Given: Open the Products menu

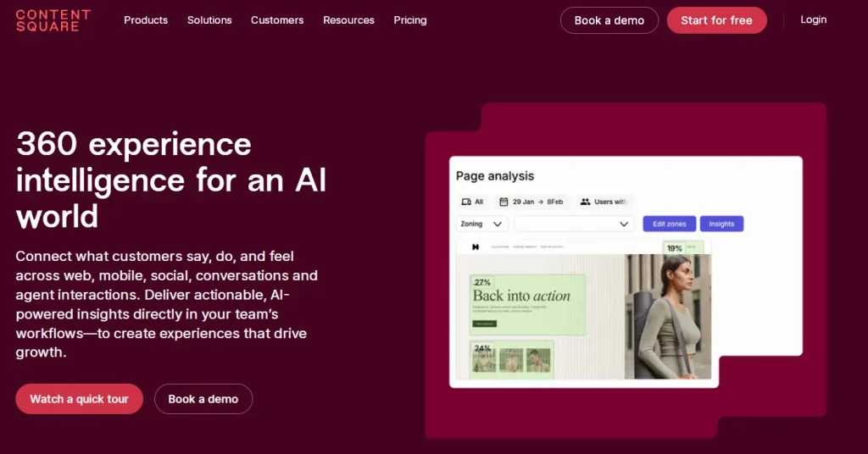Looking at the screenshot, I should pyautogui.click(x=146, y=20).
